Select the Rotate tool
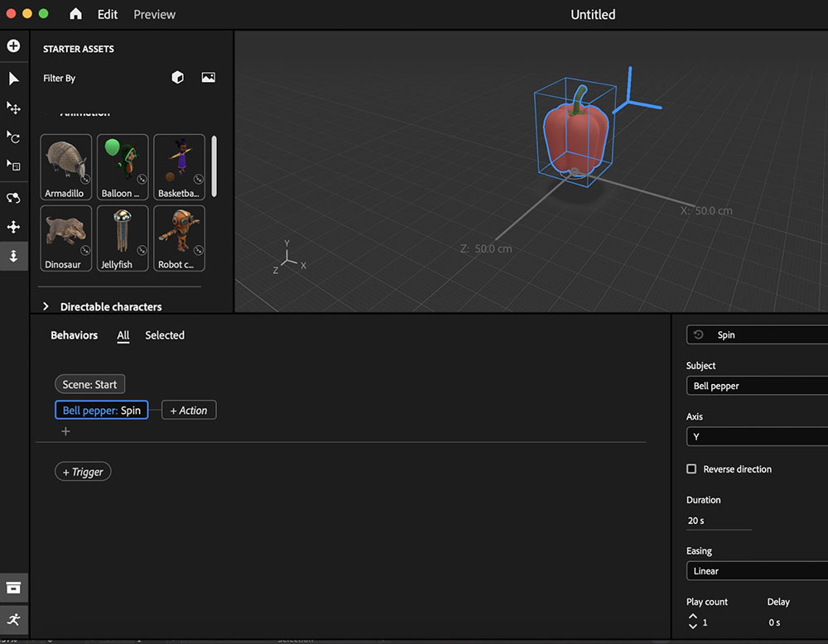Image resolution: width=828 pixels, height=644 pixels. [x=14, y=137]
